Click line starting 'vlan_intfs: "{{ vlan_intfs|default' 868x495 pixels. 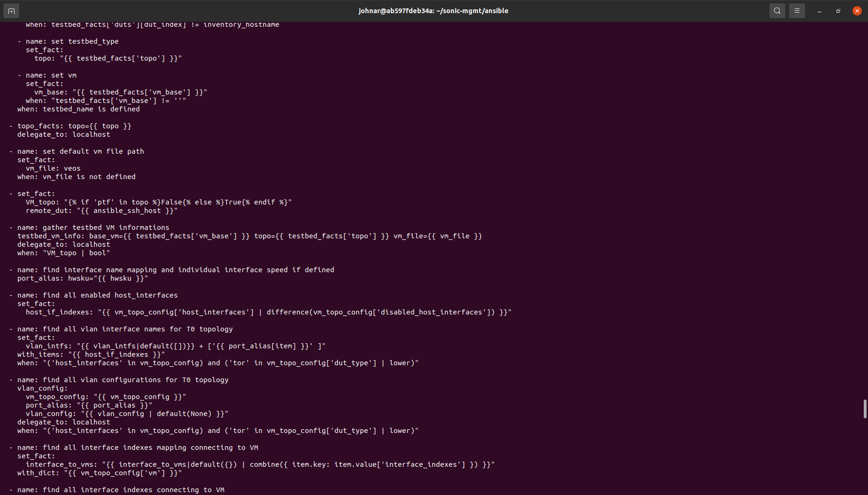pyautogui.click(x=176, y=346)
